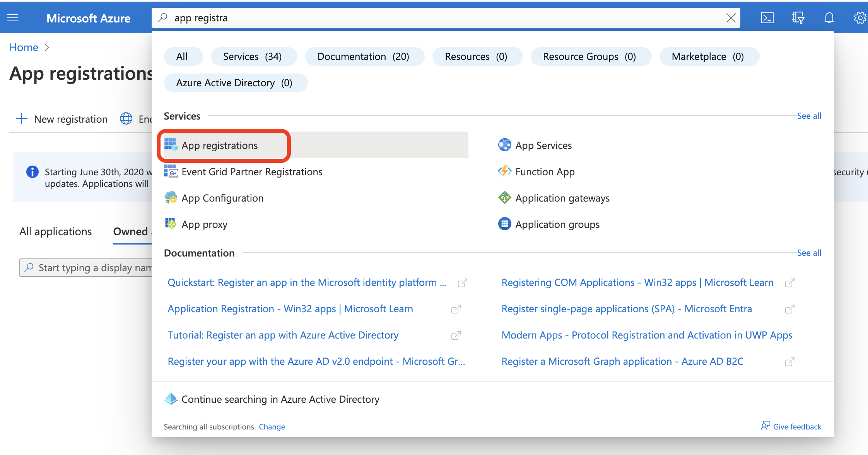Screen dimensions: 868x455
Task: Open the Cloud Shell terminal icon
Action: (767, 17)
